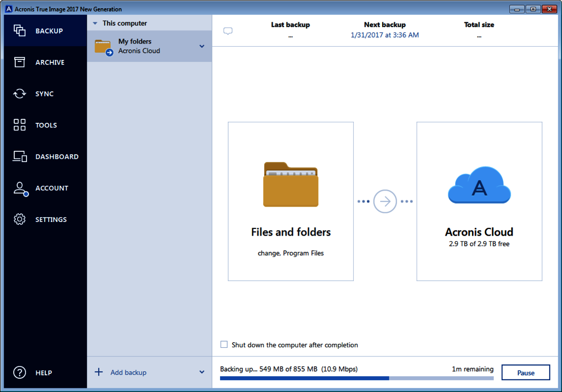
Task: Click the Dashboard devices icon
Action: (20, 157)
